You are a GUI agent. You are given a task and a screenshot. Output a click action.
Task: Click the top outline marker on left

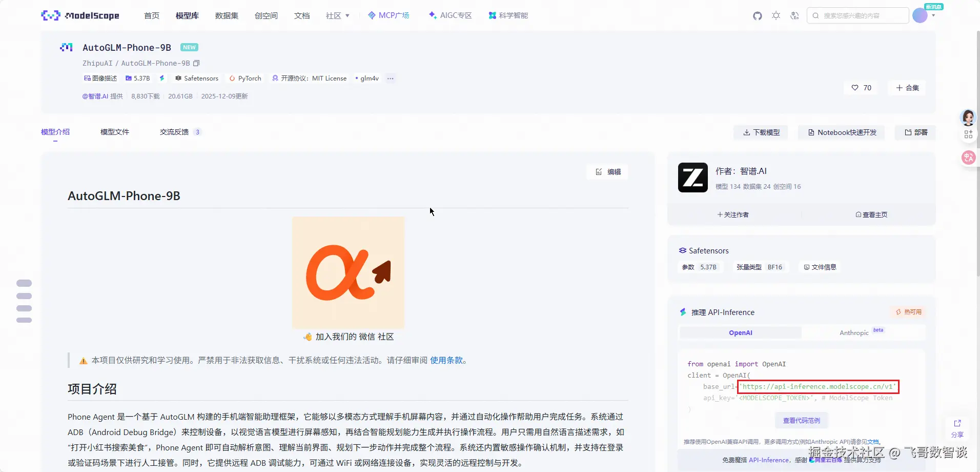pyautogui.click(x=24, y=283)
